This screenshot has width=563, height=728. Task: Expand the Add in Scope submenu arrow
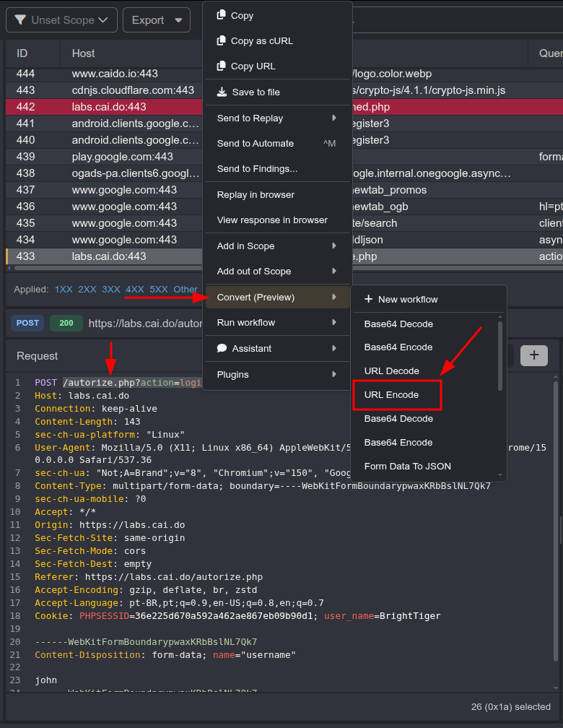click(334, 246)
